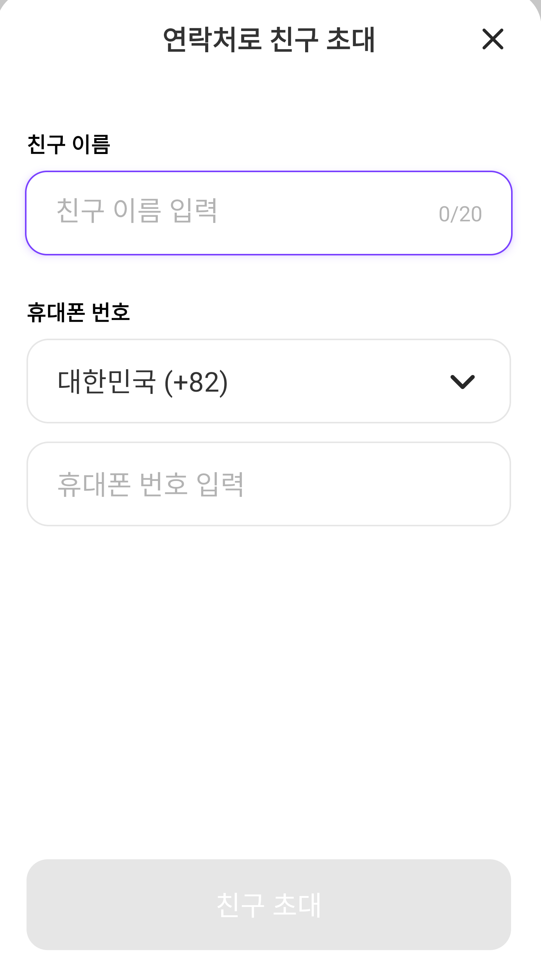Click the 친구 이름 label
Screen dimensions: 541x980
69,145
